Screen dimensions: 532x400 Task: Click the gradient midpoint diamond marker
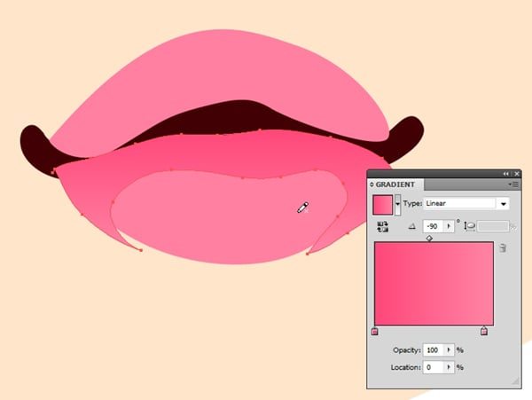point(429,239)
